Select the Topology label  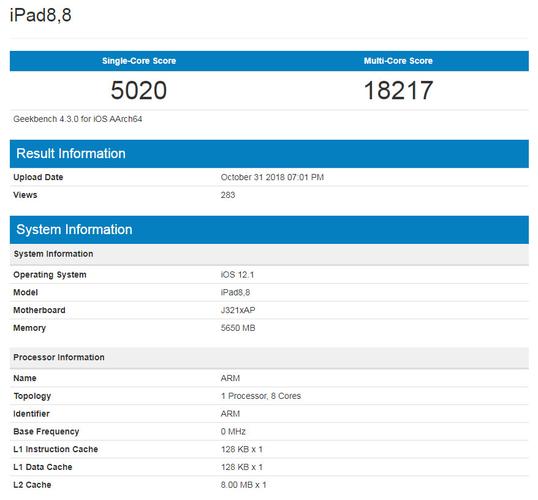[32, 396]
